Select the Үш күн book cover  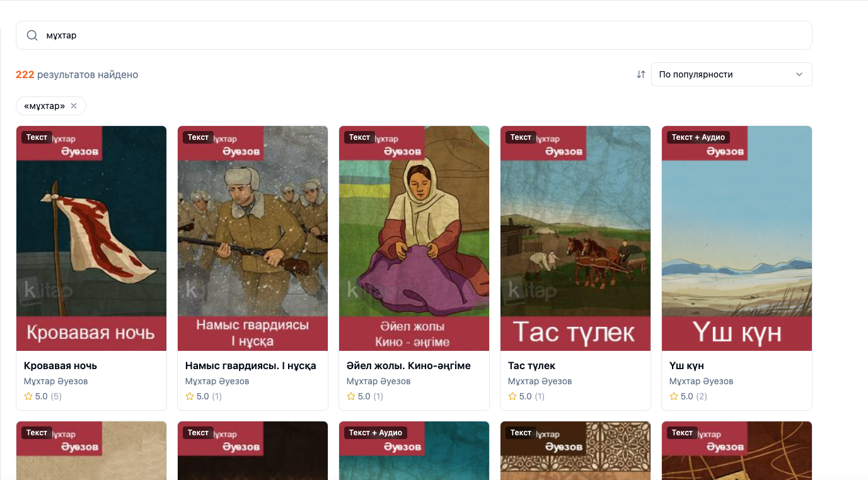coord(737,238)
